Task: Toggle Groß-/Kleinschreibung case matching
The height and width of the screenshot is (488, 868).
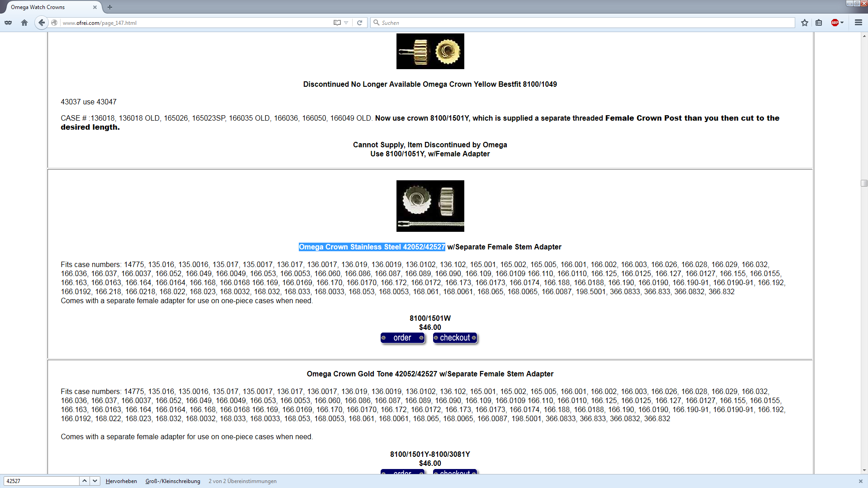Action: tap(173, 481)
